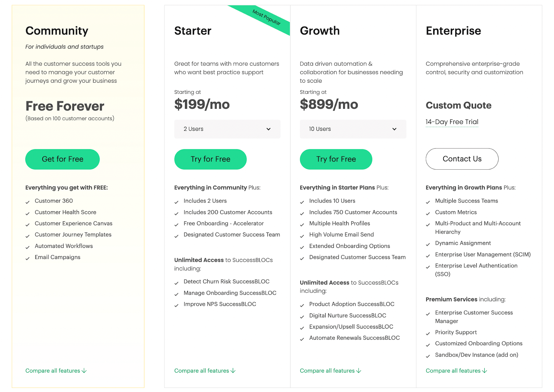The width and height of the screenshot is (554, 392).
Task: Click the down arrow icon beside Community's compare link
Action: [x=84, y=371]
